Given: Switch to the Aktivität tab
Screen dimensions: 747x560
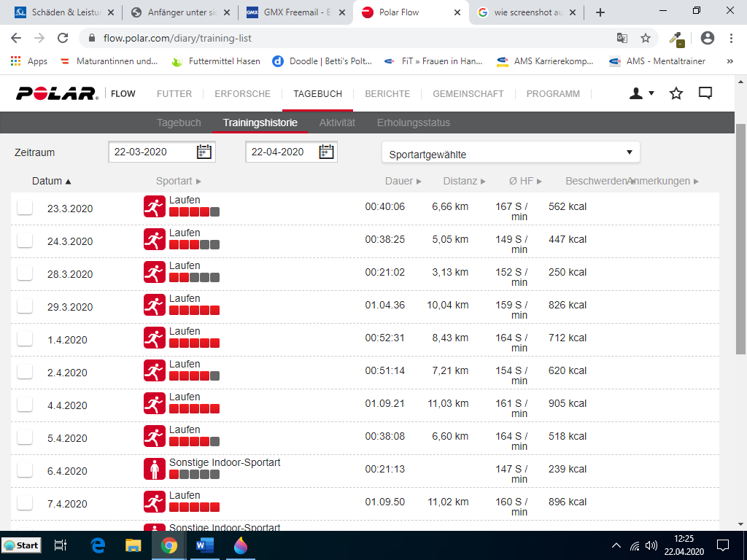Looking at the screenshot, I should pos(337,122).
